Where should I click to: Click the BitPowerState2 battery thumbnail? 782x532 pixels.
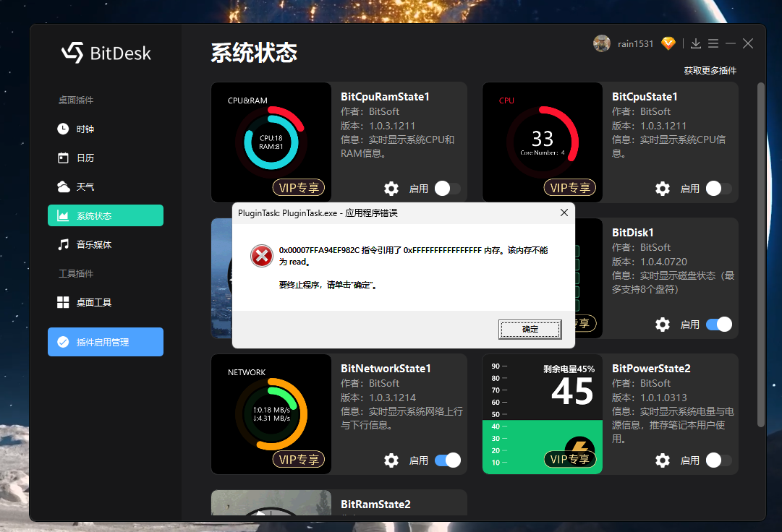click(543, 414)
